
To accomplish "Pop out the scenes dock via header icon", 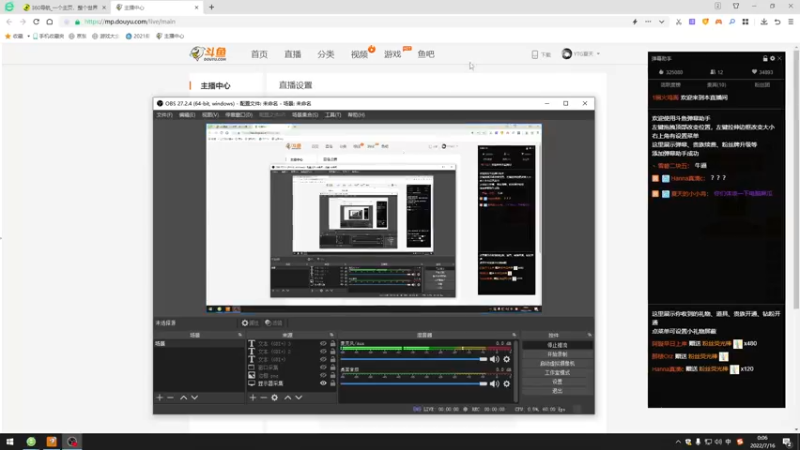I will [240, 335].
